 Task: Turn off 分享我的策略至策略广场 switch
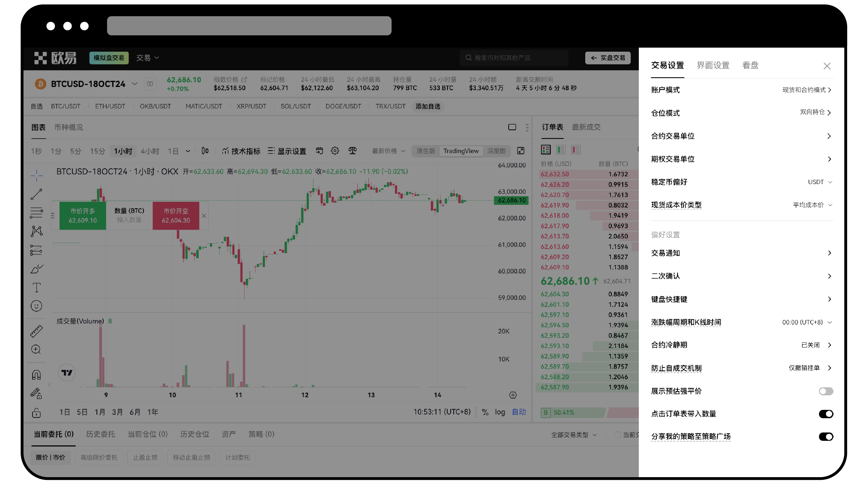[x=826, y=437]
